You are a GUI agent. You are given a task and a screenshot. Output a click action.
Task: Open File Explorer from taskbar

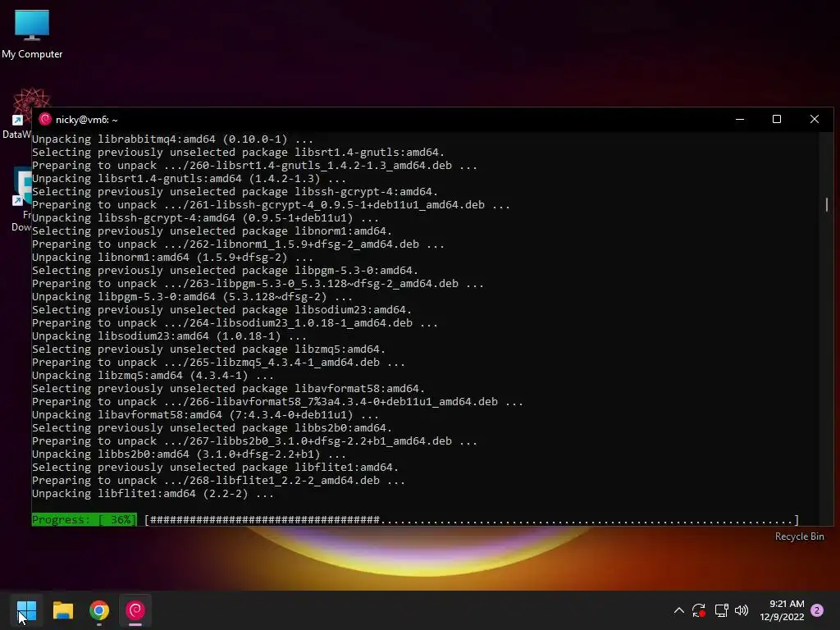62,610
